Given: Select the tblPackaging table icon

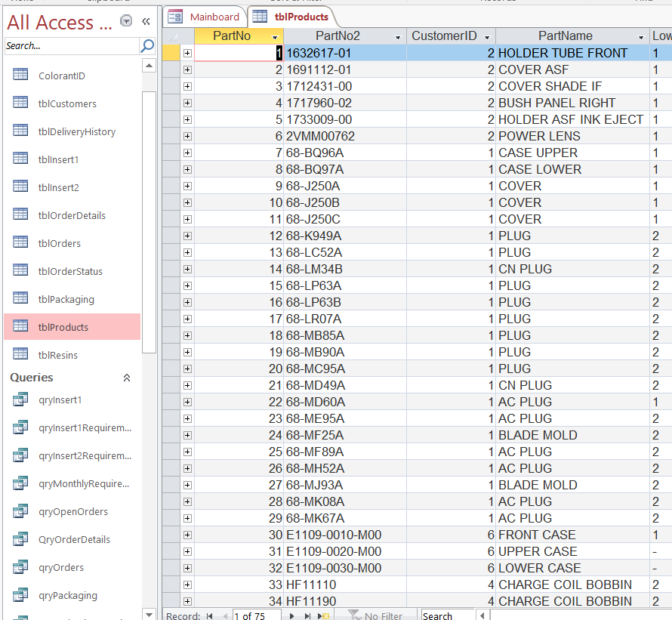Looking at the screenshot, I should click(20, 298).
